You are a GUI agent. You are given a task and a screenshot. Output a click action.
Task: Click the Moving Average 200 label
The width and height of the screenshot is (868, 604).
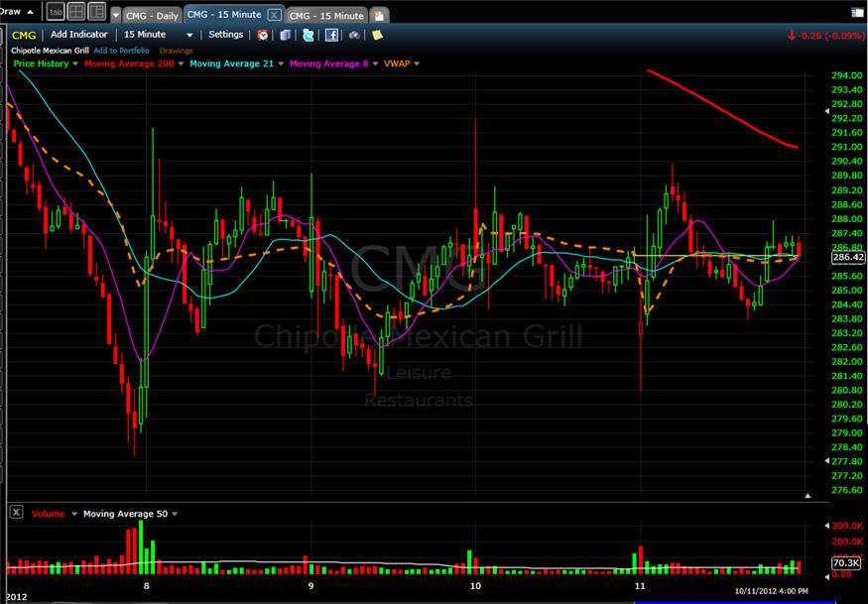129,63
